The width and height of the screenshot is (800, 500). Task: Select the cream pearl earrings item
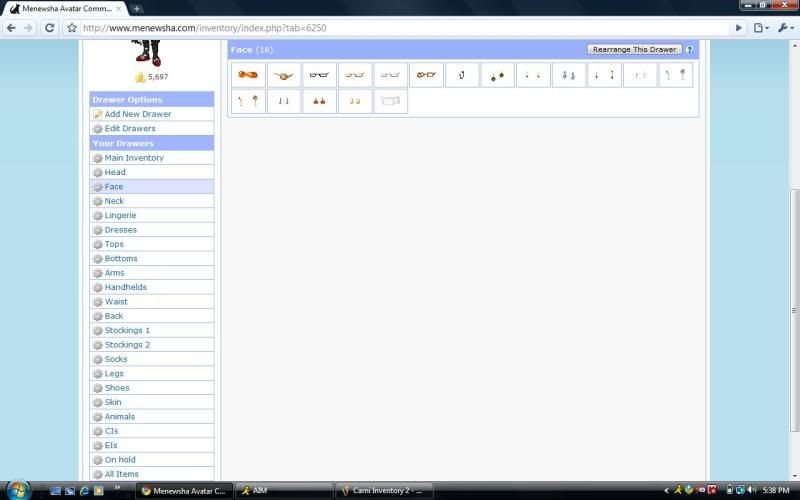[x=355, y=101]
